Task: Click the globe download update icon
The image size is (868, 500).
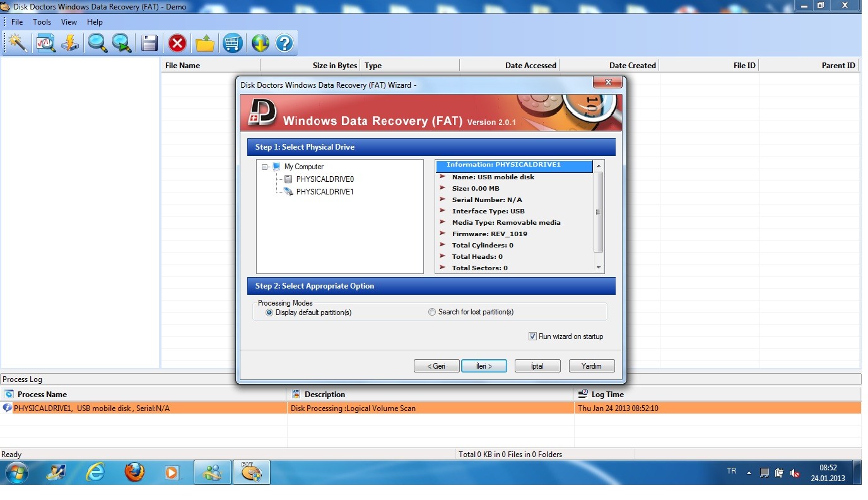Action: [x=260, y=43]
